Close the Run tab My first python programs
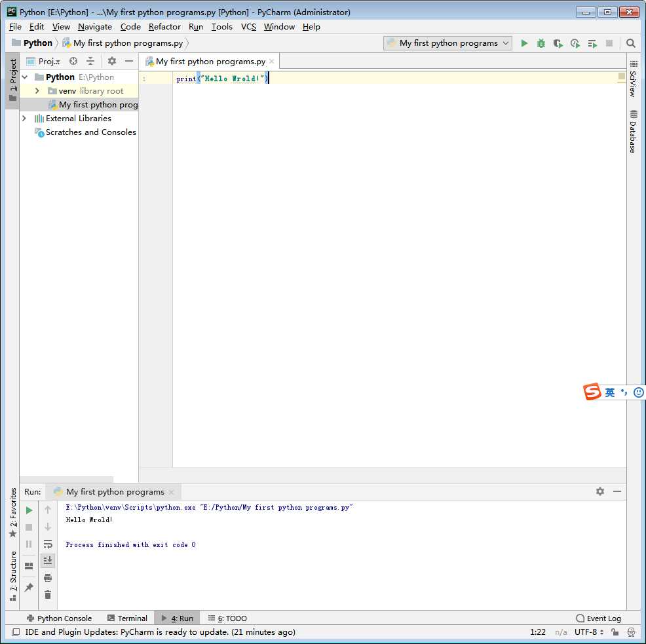646x644 pixels. pos(172,492)
